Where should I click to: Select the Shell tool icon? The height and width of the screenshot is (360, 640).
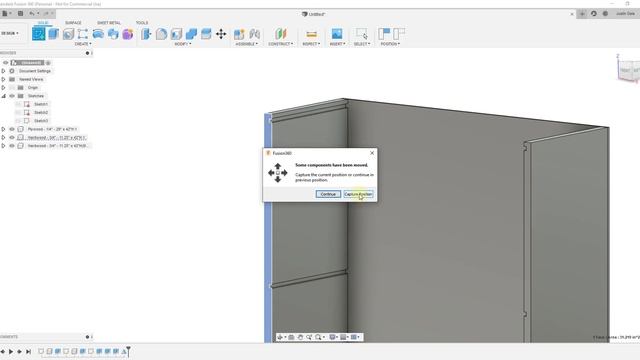[176, 34]
